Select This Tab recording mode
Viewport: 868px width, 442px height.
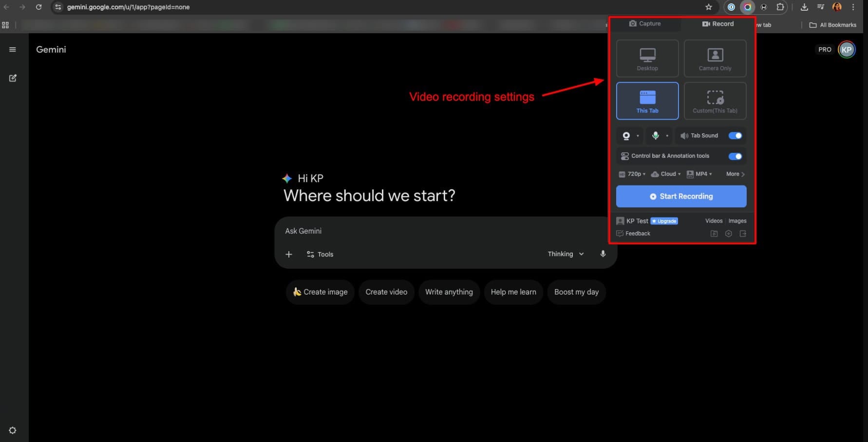[x=647, y=101]
